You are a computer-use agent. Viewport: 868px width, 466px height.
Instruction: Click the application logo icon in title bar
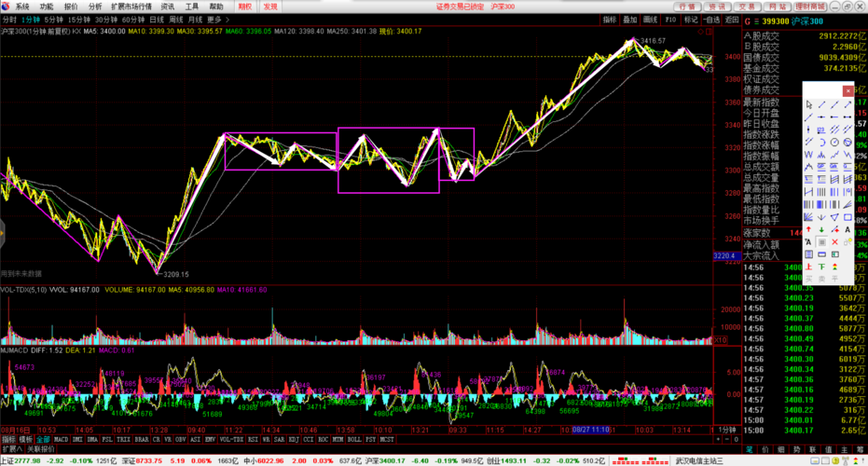coord(7,6)
